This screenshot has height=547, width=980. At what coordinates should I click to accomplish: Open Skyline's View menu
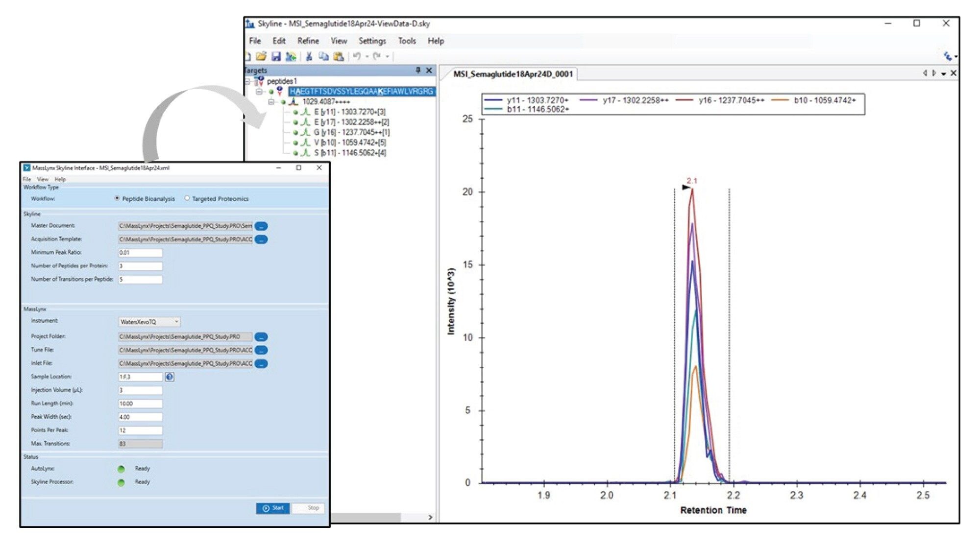pos(339,41)
